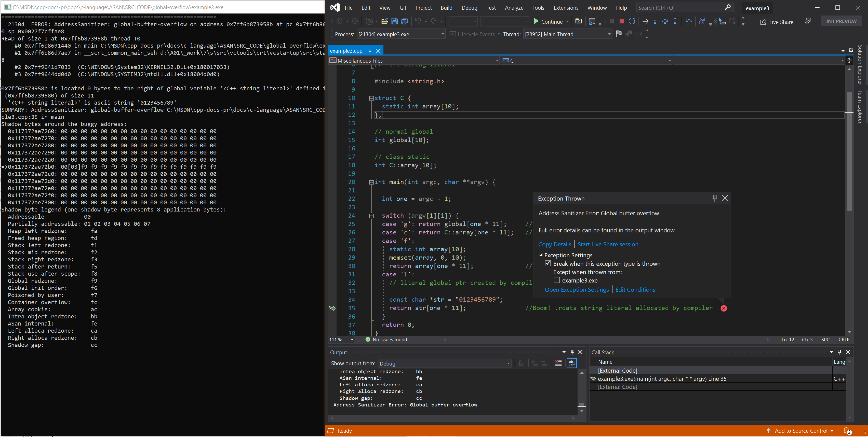Click the Find in Files icon
This screenshot has width=868, height=437.
[x=578, y=21]
